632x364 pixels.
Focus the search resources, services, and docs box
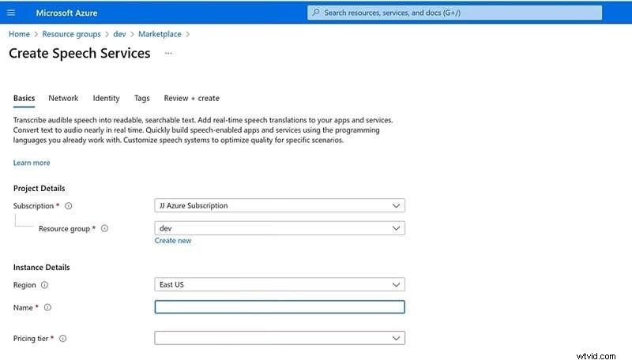(455, 13)
